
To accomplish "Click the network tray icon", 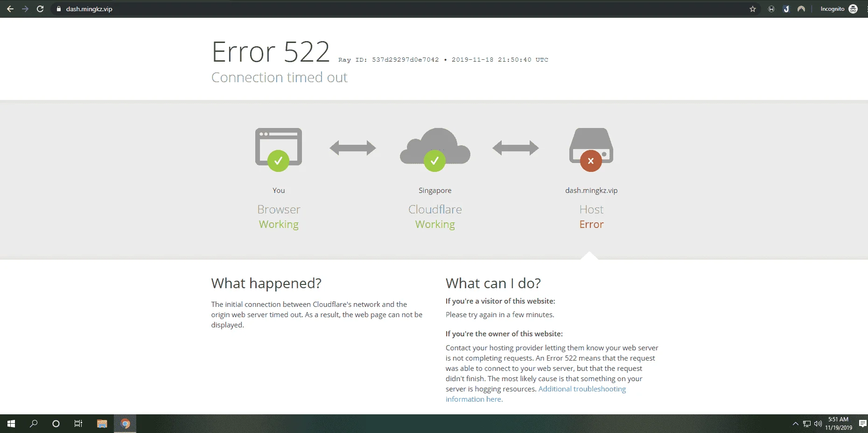I will [807, 424].
